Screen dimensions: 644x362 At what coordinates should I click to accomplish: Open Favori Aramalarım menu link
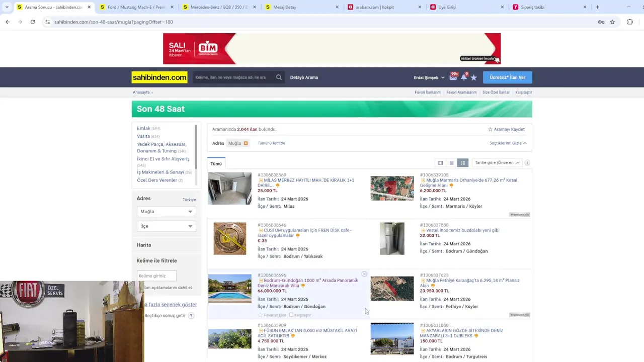coord(461,93)
